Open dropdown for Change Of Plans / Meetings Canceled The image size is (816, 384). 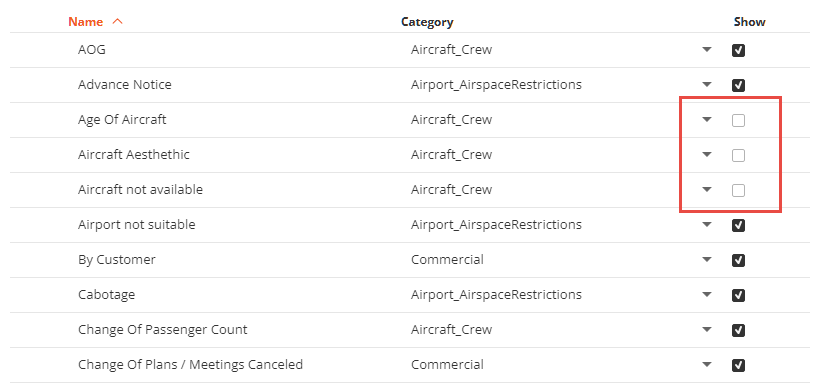pos(706,365)
